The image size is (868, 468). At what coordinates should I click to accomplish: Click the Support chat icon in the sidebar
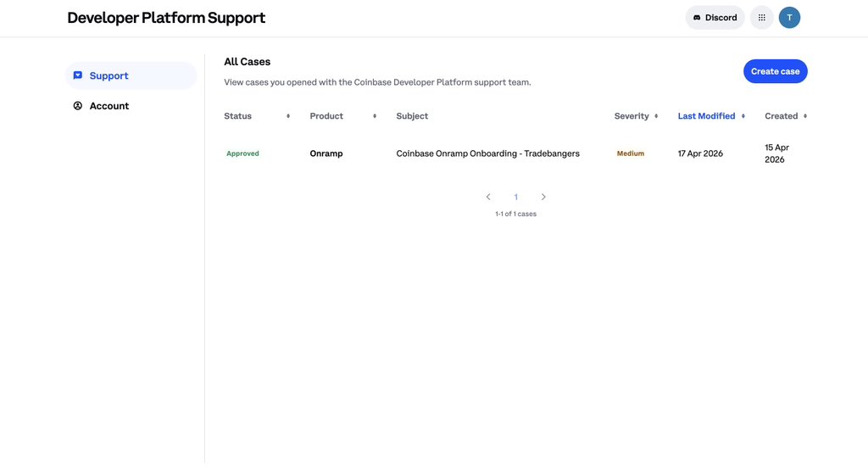[x=78, y=75]
